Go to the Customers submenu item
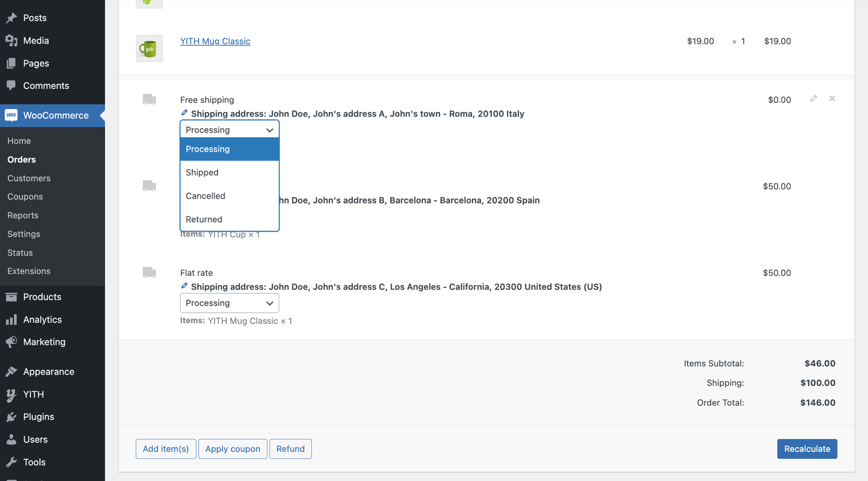The width and height of the screenshot is (868, 481). 29,178
